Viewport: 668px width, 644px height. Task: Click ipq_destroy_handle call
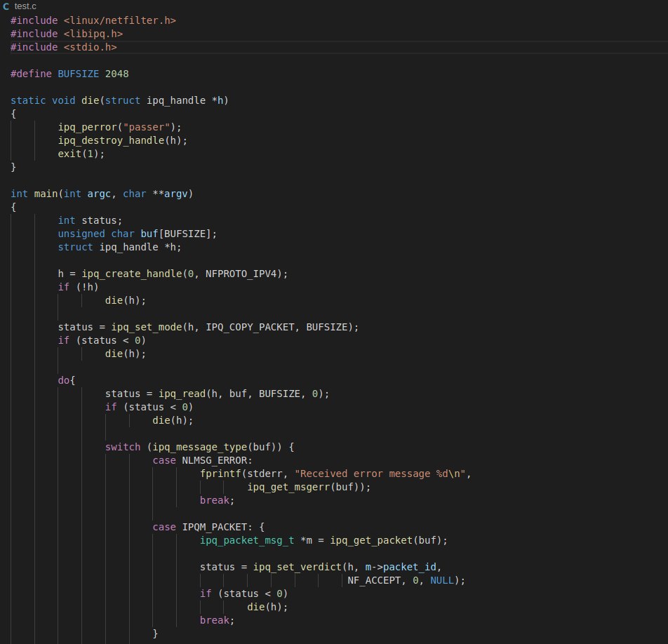pos(111,140)
